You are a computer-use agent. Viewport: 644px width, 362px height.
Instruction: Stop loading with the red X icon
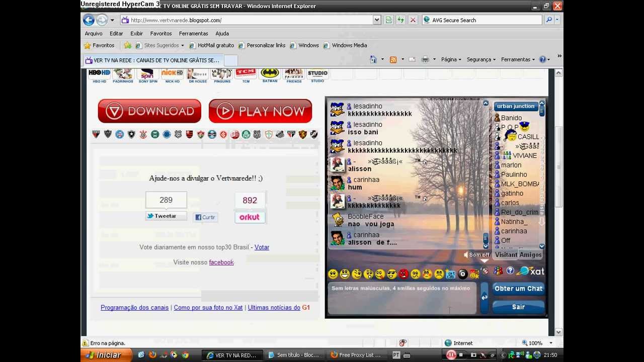(x=413, y=20)
